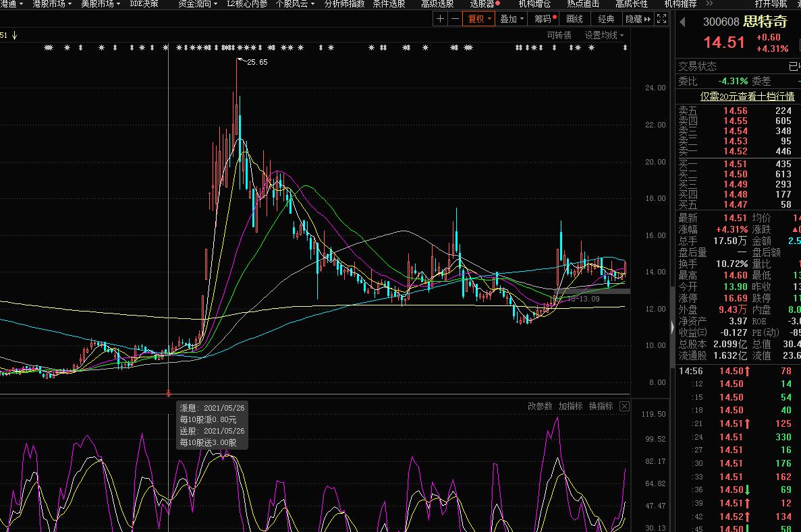
Task: Open 复权 adjustment dropdown
Action: pyautogui.click(x=479, y=19)
